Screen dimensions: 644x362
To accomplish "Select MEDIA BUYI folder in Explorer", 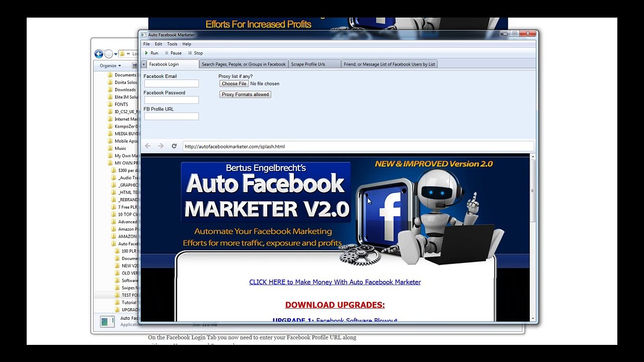I will (122, 134).
